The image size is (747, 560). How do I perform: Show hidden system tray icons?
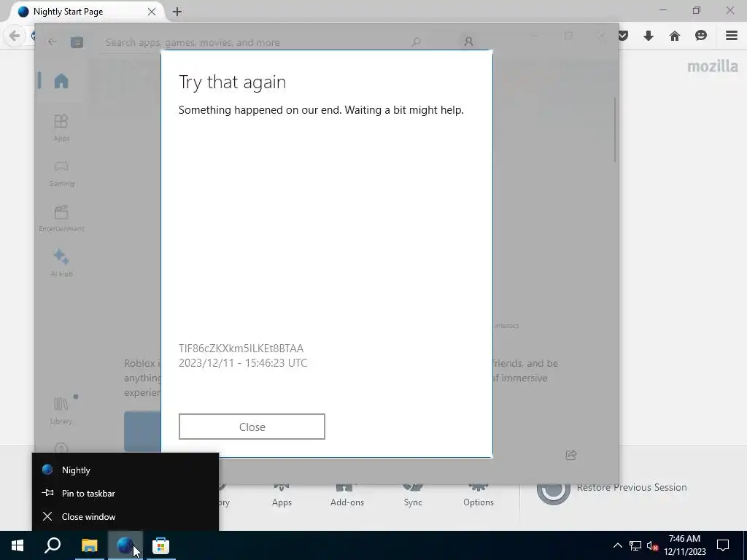[617, 545]
